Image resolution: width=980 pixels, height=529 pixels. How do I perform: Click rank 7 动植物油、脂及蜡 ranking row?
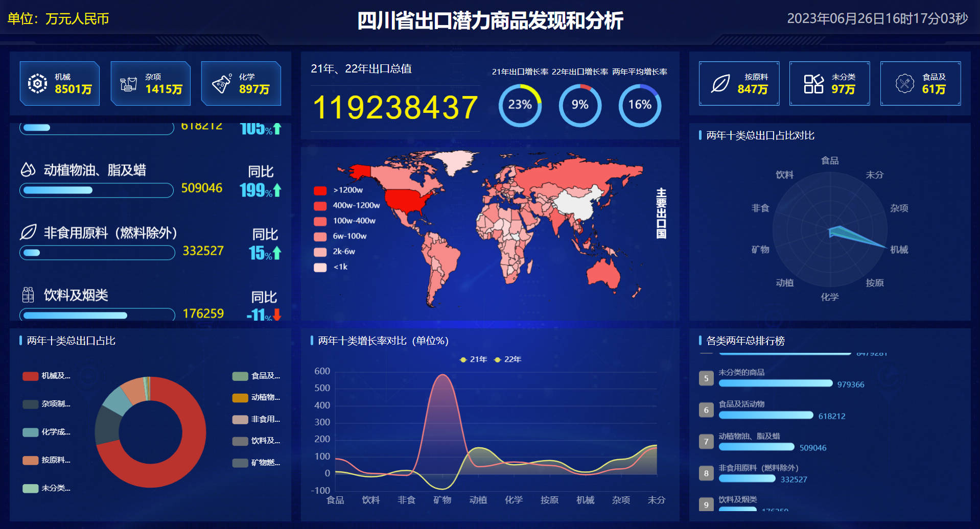[x=763, y=442]
